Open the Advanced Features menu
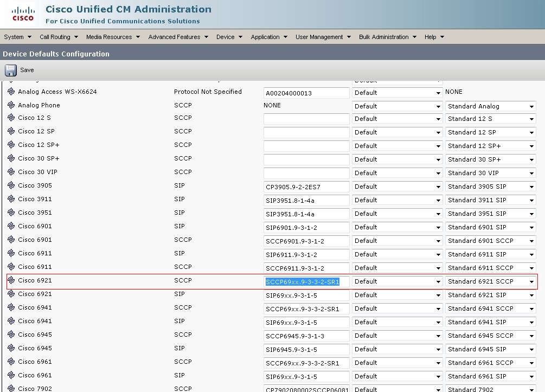This screenshot has height=392, width=545. pos(178,37)
